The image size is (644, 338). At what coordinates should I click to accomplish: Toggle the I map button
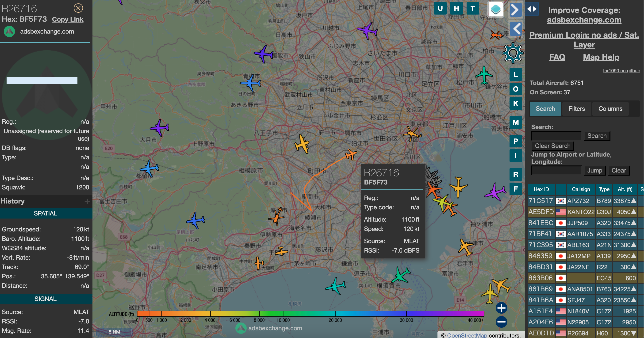515,156
